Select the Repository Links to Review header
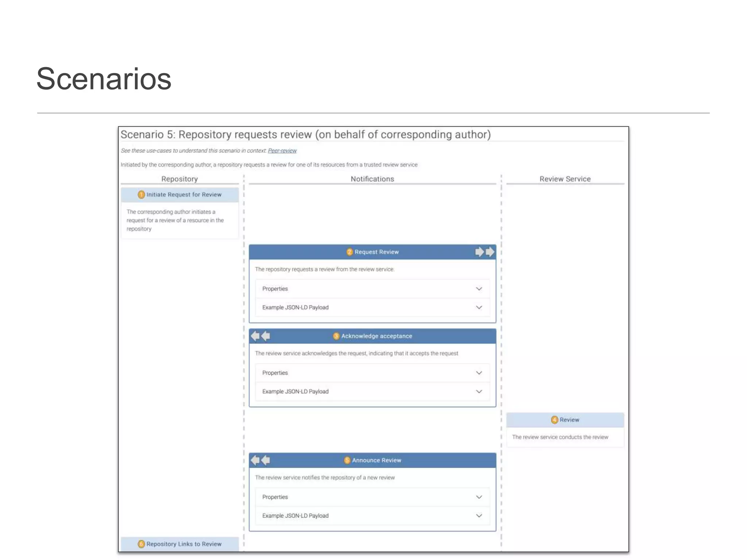 pos(184,544)
